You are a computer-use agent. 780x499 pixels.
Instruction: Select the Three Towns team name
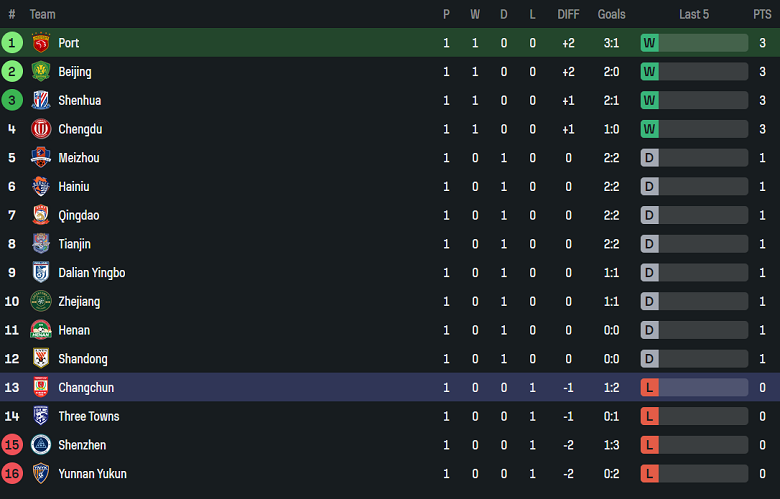[88, 416]
